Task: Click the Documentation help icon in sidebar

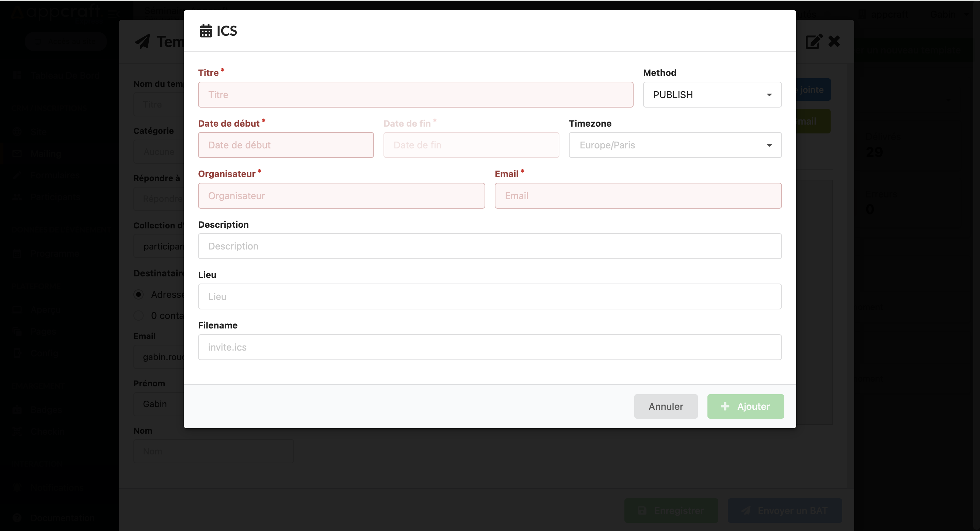Action: point(17,518)
